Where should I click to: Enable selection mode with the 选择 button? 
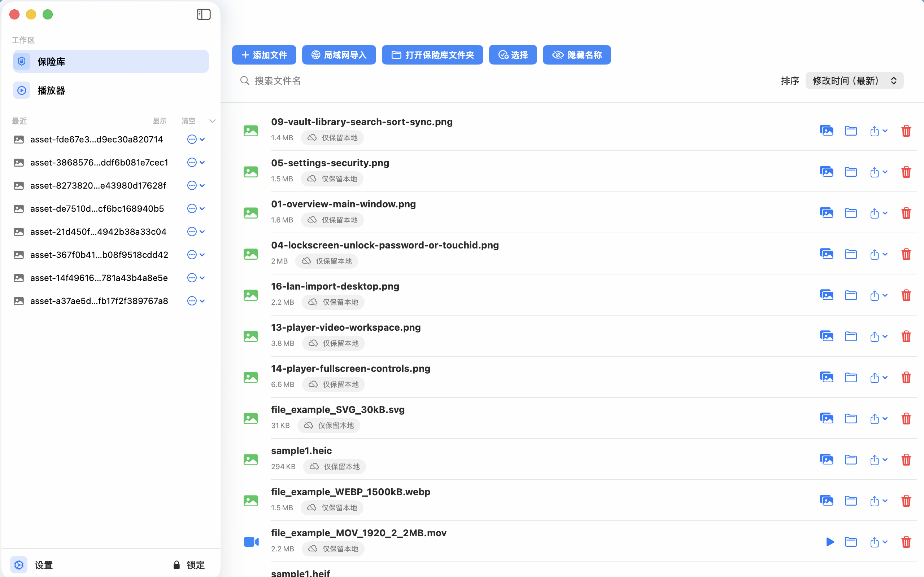pos(513,54)
